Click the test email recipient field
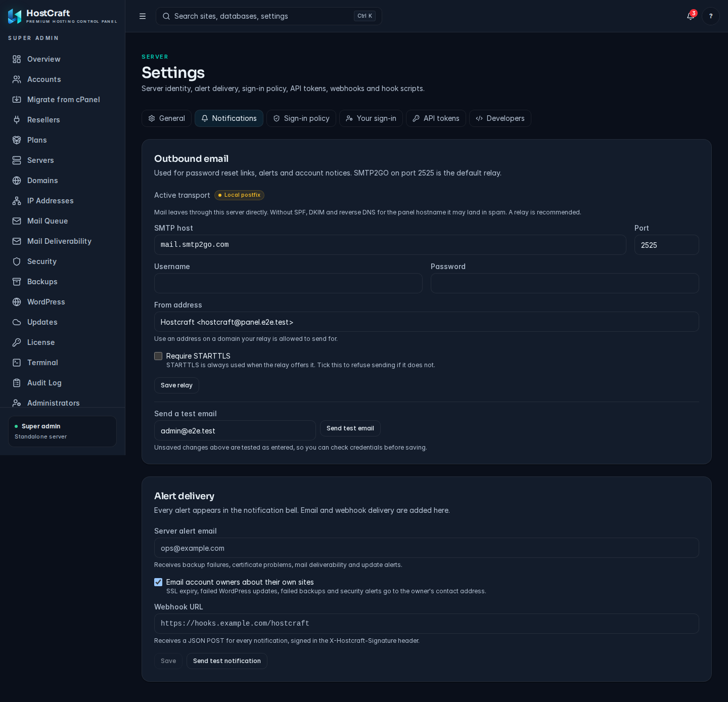 coord(235,430)
